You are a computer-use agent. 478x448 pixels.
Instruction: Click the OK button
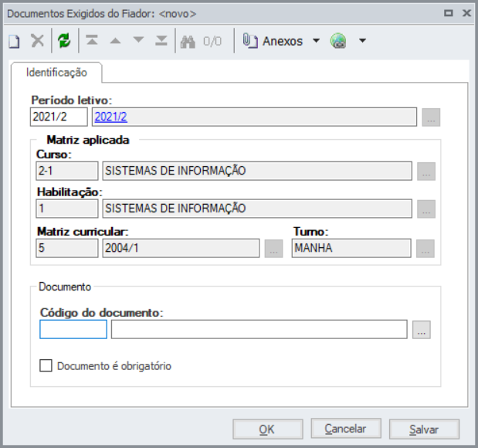267,429
